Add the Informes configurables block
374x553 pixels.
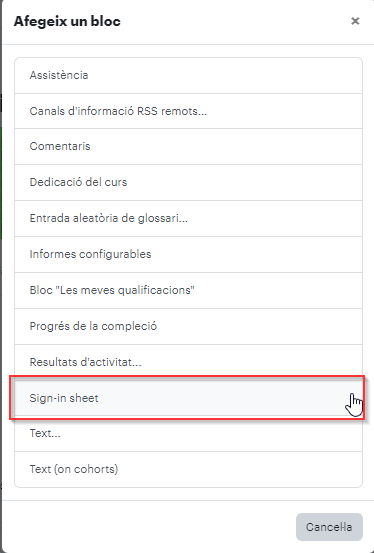188,254
